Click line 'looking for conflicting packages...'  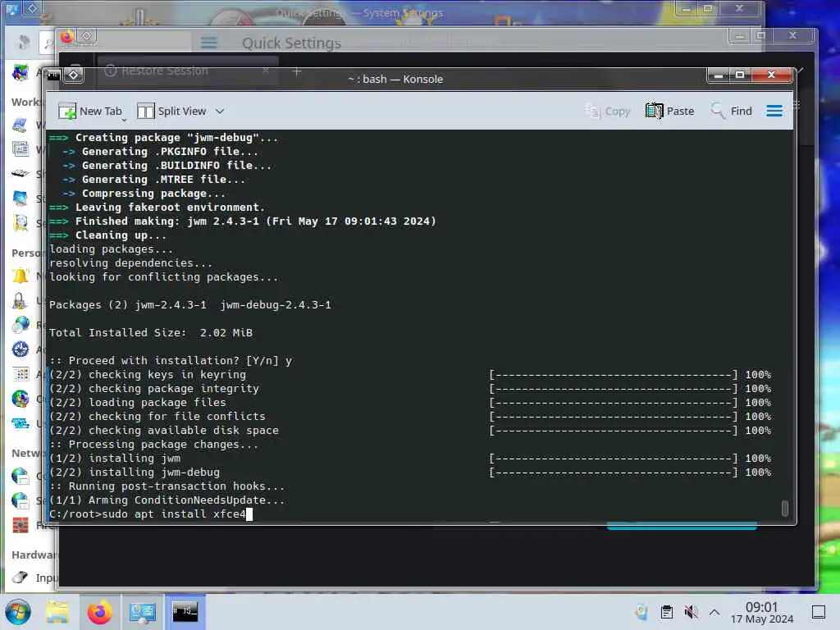point(164,277)
